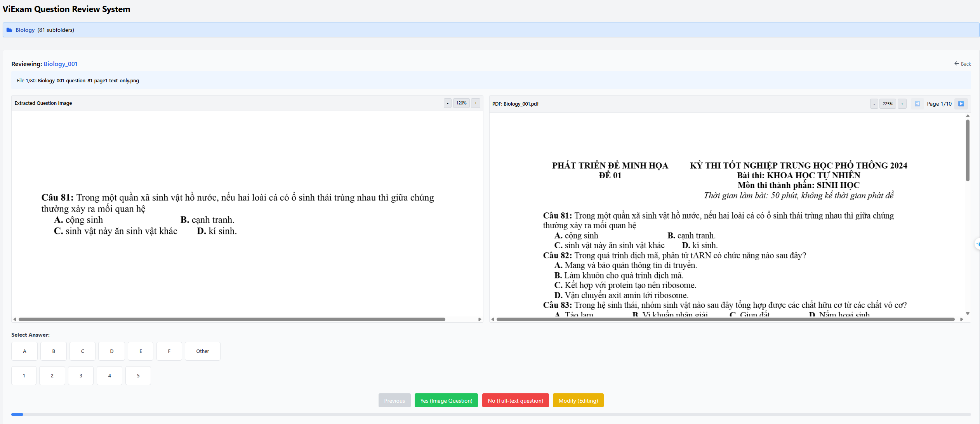Zoom out the PDF viewer
Viewport: 980px width, 424px height.
874,104
